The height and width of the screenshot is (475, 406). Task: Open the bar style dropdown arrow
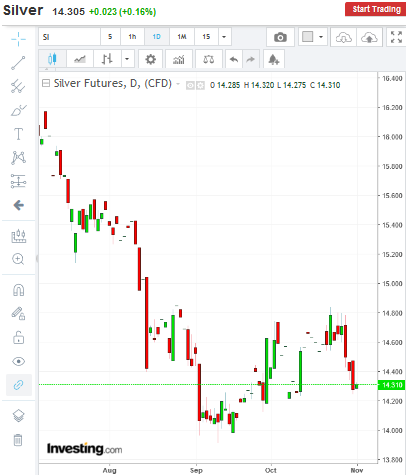pos(127,59)
